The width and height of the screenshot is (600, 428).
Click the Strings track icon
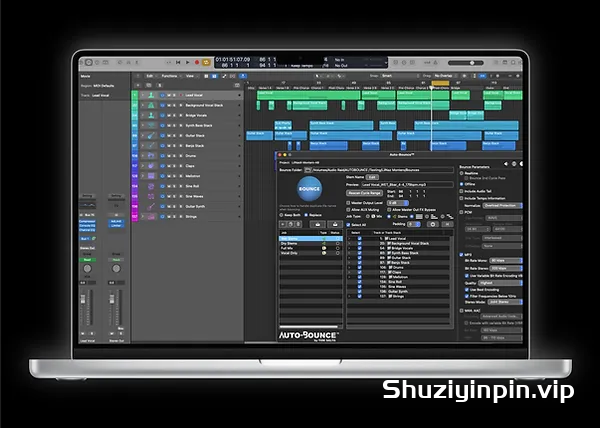[x=151, y=217]
